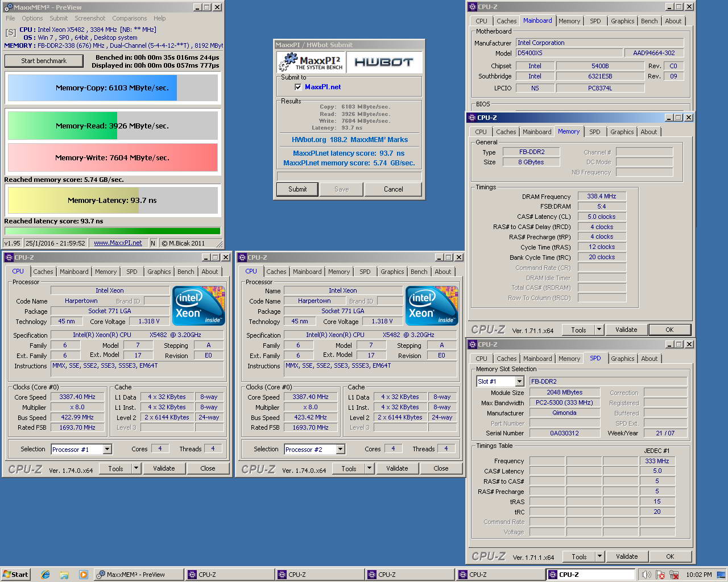Click the MaxxMEM² gear icon in the title bar

(x=8, y=7)
